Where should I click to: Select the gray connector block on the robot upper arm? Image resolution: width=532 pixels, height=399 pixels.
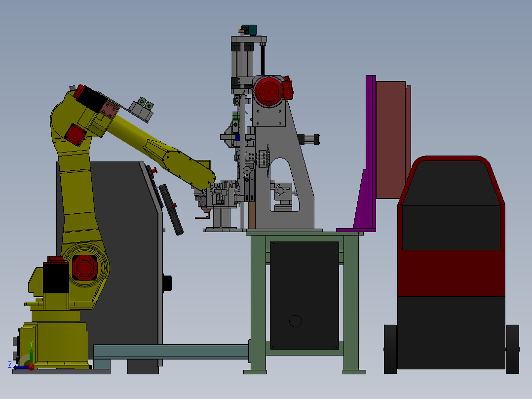pos(141,110)
